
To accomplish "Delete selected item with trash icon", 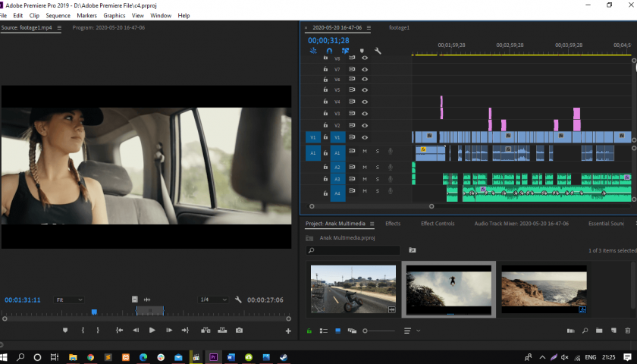I will [627, 331].
